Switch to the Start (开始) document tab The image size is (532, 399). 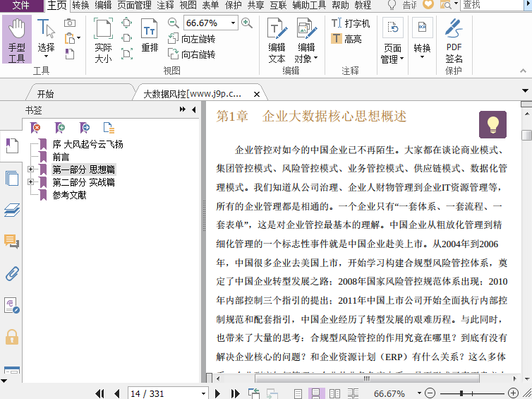pos(45,94)
